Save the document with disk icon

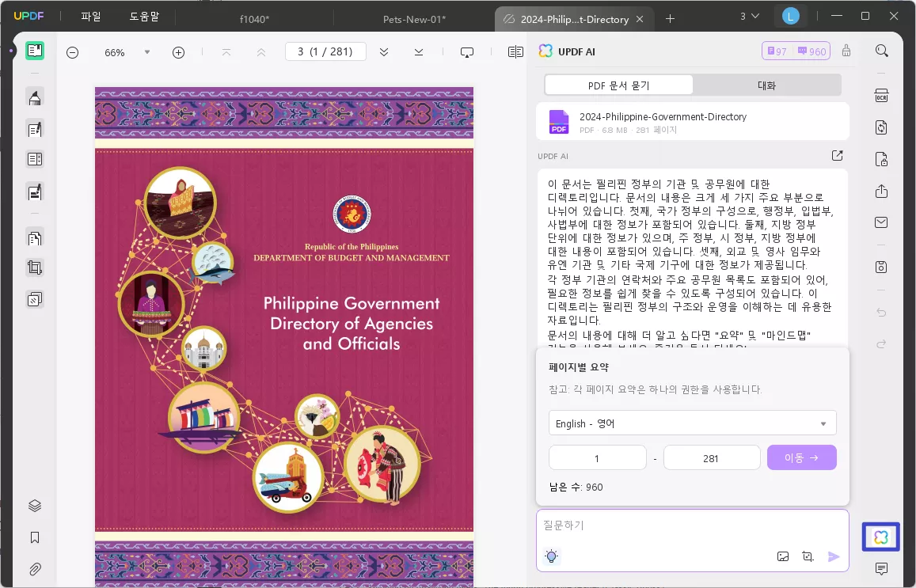point(881,267)
